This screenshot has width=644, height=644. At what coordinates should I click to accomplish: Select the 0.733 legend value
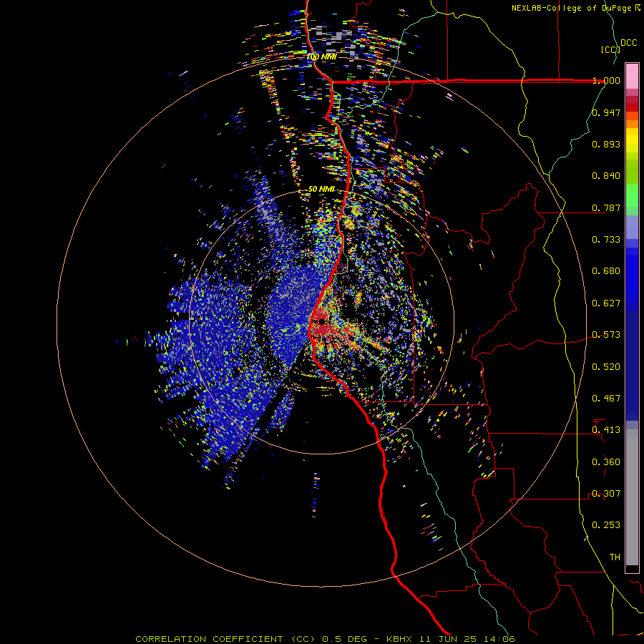606,240
